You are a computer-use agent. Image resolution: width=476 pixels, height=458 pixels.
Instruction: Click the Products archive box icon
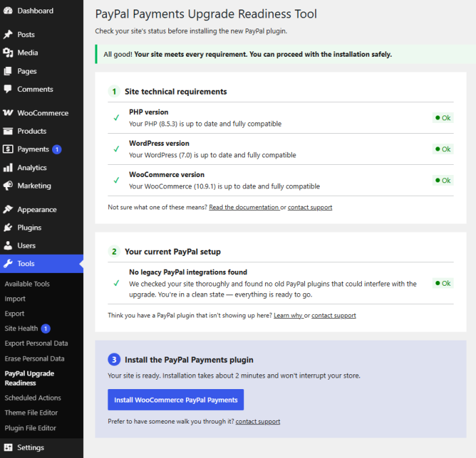pyautogui.click(x=8, y=131)
